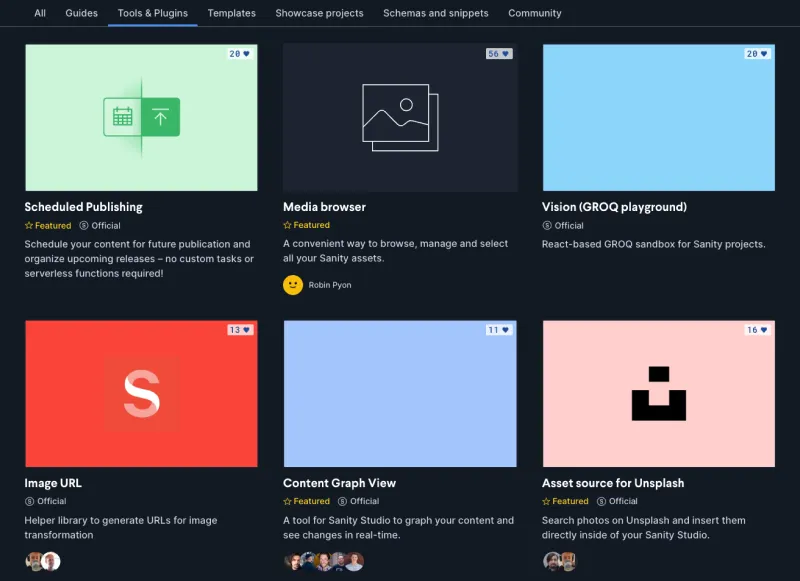
Task: Open the Media browser image thumbnail
Action: 400,117
